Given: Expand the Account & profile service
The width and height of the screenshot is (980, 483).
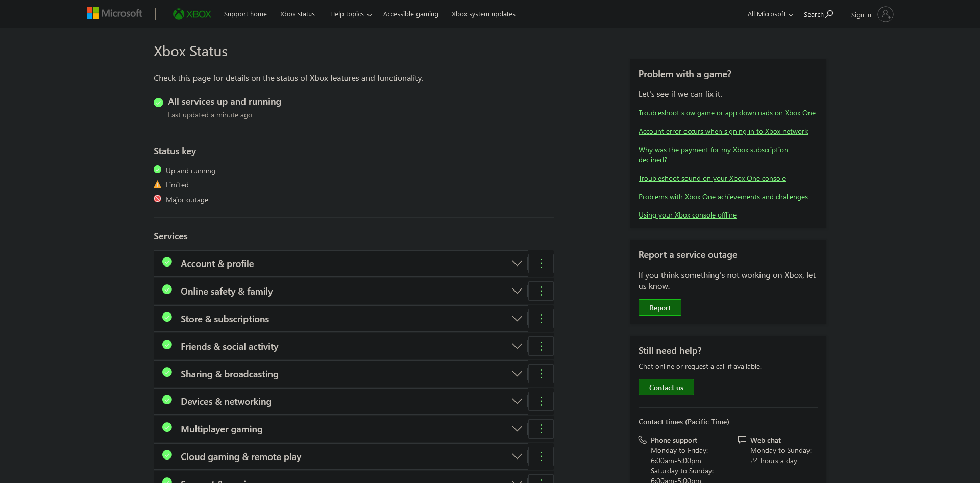Looking at the screenshot, I should tap(517, 263).
